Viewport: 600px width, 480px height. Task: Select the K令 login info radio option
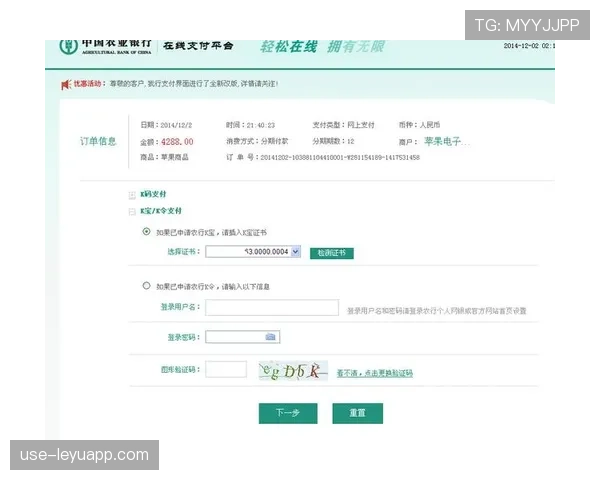(x=146, y=286)
